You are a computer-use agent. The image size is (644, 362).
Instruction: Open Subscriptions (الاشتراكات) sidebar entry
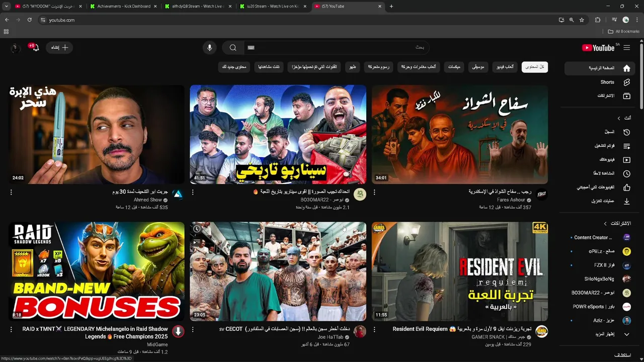click(x=599, y=96)
